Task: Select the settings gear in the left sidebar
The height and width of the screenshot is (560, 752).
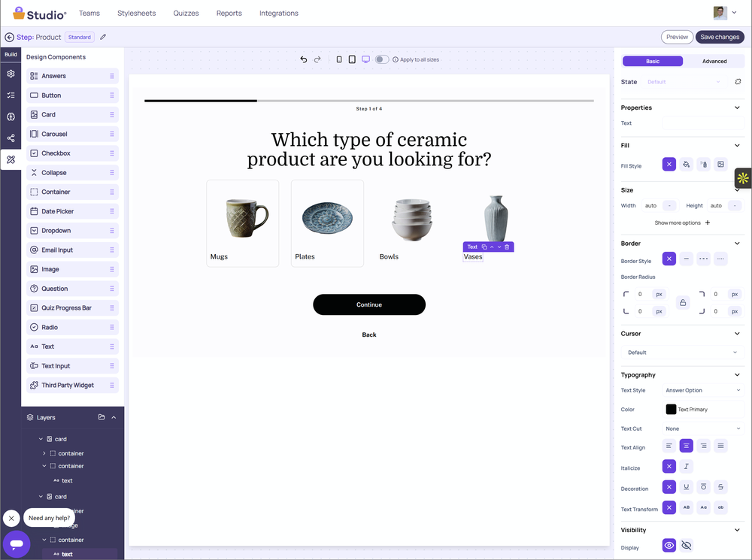Action: (x=11, y=74)
